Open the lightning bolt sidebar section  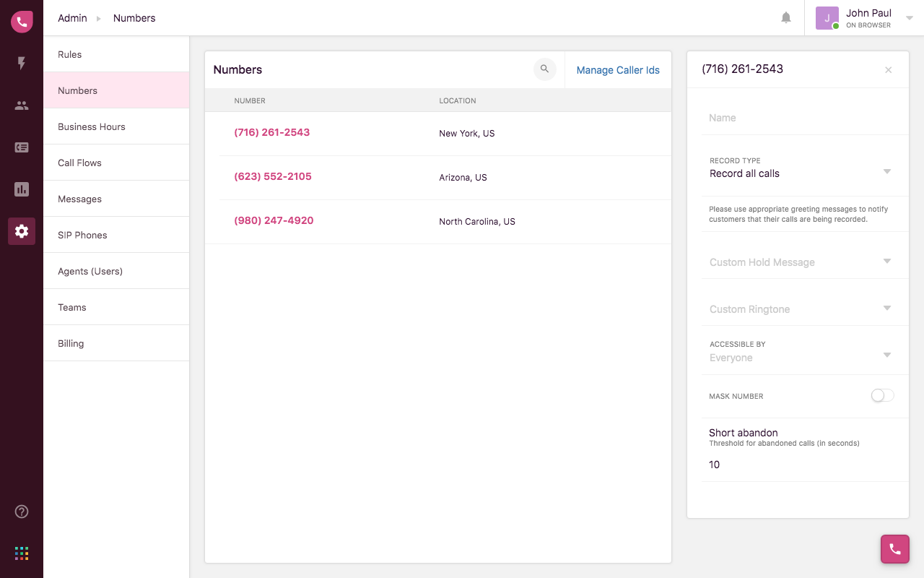coord(22,64)
